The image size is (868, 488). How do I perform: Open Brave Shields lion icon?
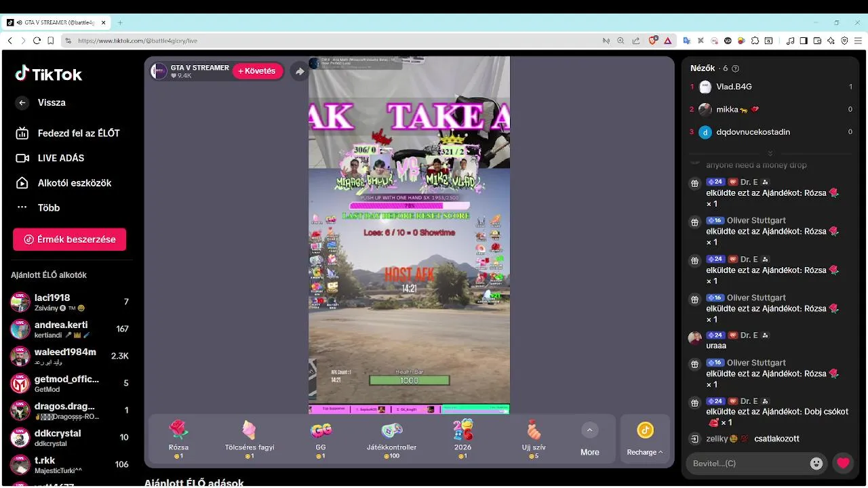[x=653, y=41]
